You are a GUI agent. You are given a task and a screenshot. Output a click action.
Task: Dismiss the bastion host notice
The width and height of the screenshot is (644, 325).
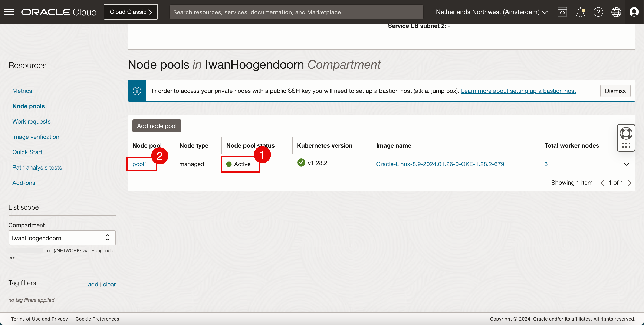615,91
